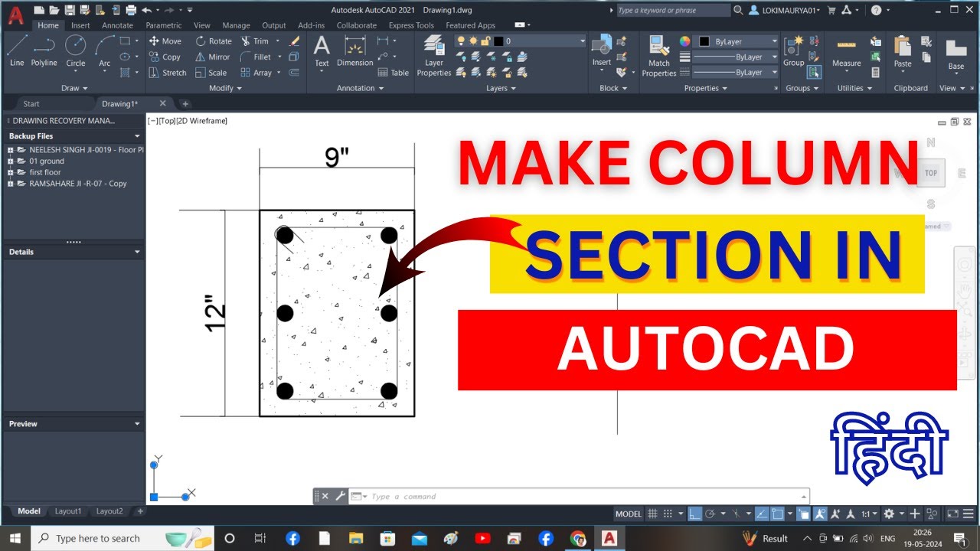Select the Arc tool
The width and height of the screenshot is (980, 551).
(x=104, y=51)
